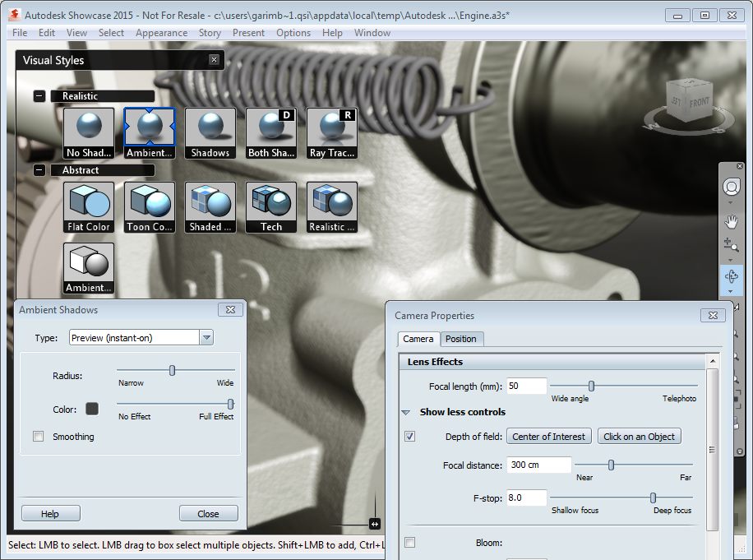Activate the Zoom tool in navigation bar

click(731, 245)
